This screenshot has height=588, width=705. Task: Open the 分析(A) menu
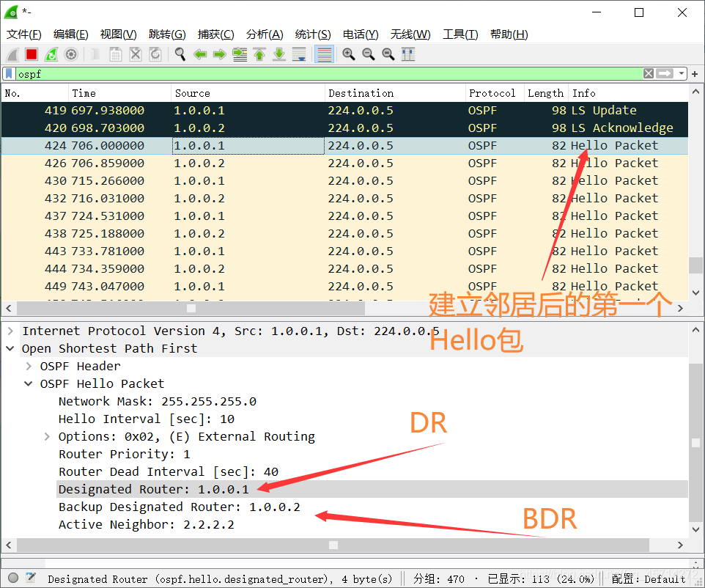click(x=265, y=34)
